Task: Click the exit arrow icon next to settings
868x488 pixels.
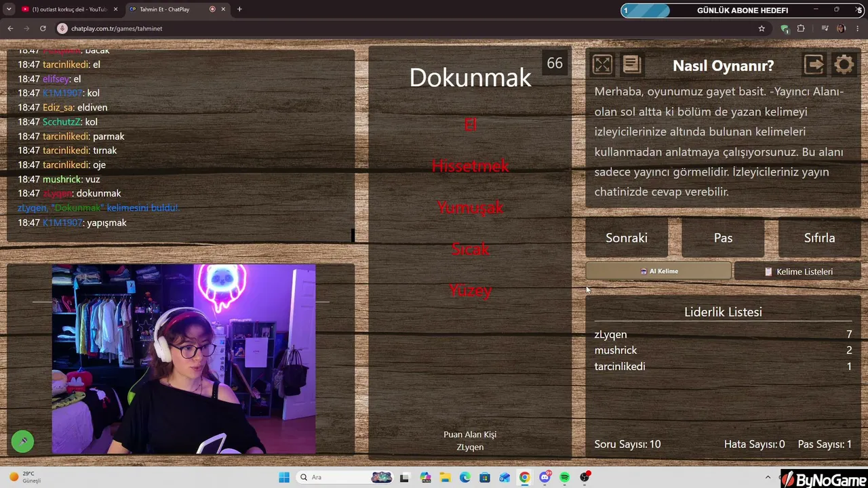Action: pyautogui.click(x=814, y=65)
